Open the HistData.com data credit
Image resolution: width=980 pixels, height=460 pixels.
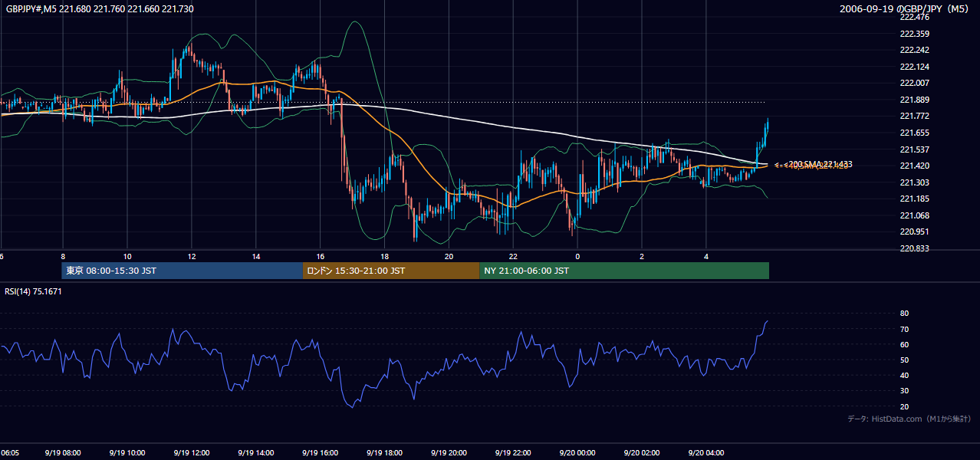(909, 419)
